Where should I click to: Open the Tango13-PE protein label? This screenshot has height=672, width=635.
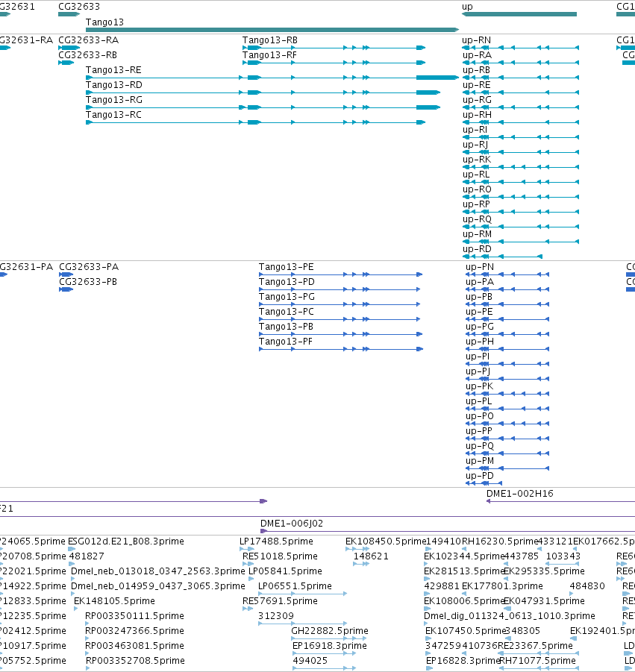(286, 267)
